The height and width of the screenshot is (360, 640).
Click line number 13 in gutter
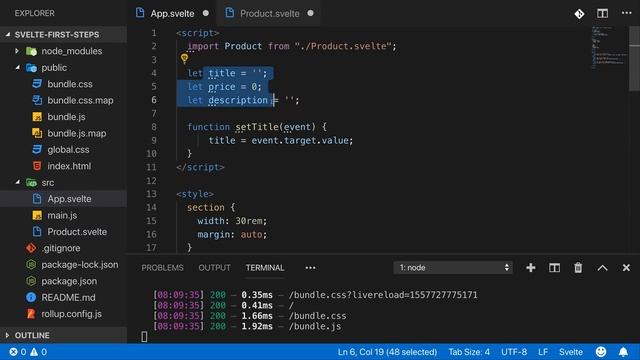click(x=151, y=194)
